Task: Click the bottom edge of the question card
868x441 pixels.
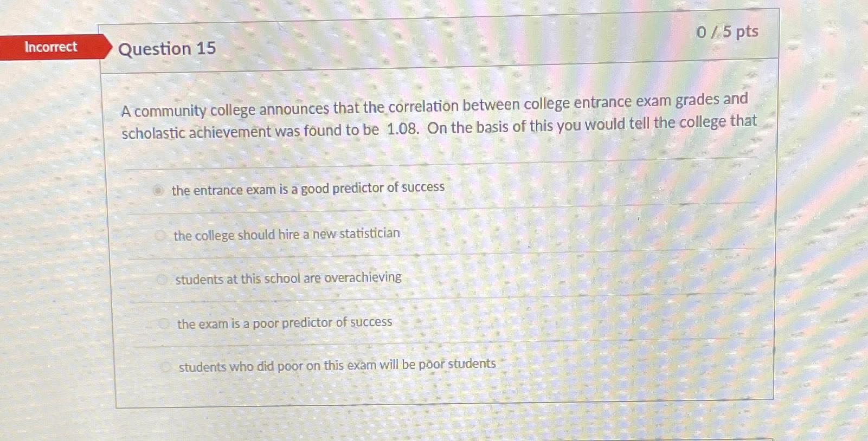Action: point(434,405)
